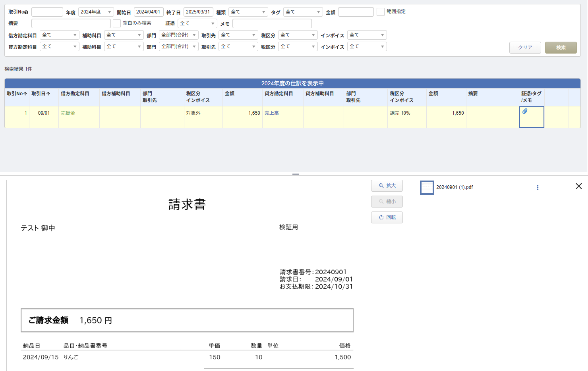588x371 pixels.
Task: Expand the 種類 dropdown
Action: coord(248,12)
